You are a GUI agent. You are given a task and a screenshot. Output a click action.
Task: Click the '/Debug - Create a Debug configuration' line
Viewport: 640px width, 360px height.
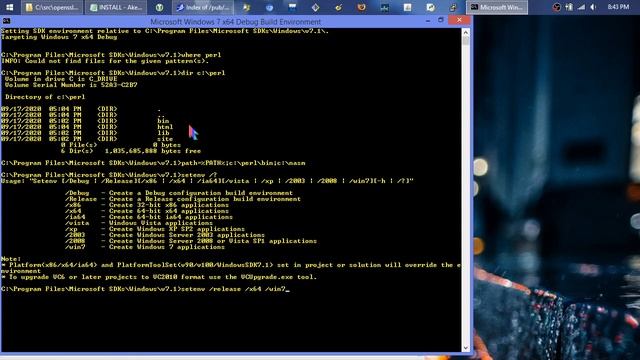pos(179,193)
